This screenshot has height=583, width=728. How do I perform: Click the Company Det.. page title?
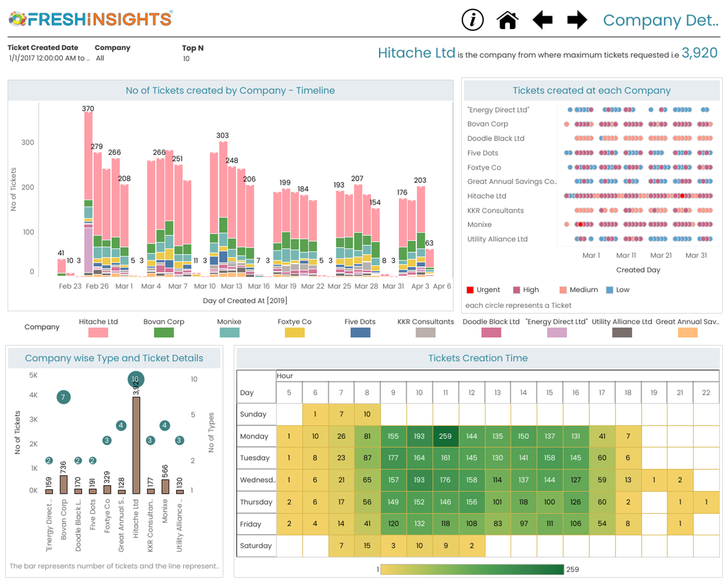tap(660, 20)
